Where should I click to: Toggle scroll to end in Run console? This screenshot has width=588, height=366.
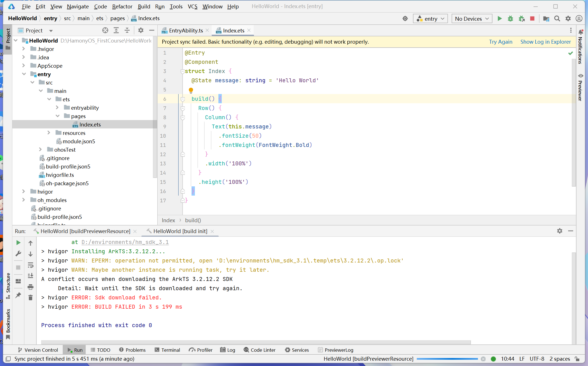coord(31,276)
